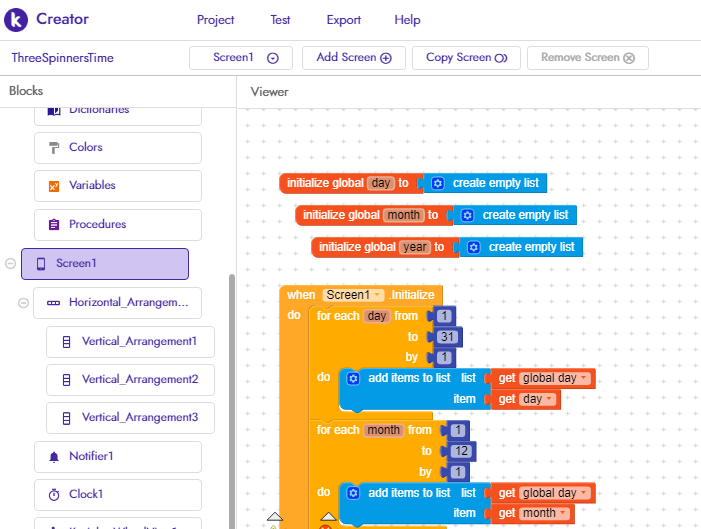The width and height of the screenshot is (701, 529).
Task: Open Screen1 dropdown in the Initialize event block
Action: tap(377, 295)
